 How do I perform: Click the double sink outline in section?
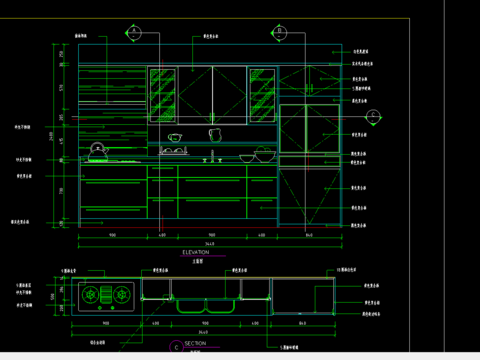click(x=205, y=306)
